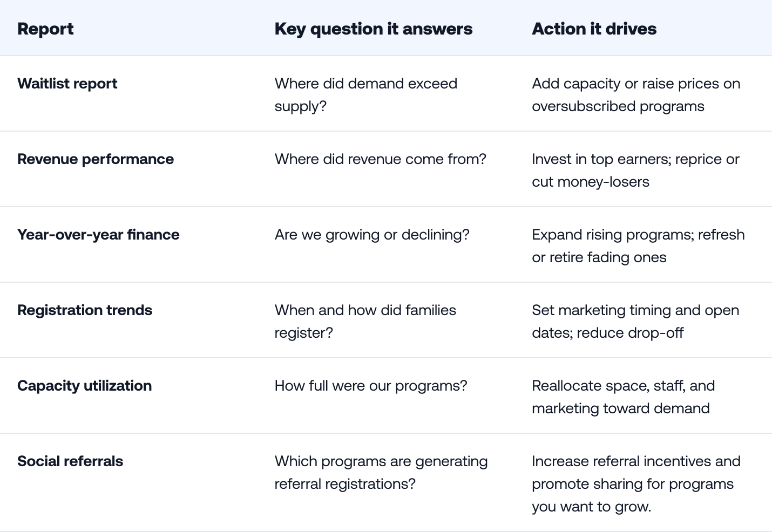
Task: Select "Set marketing timing and open dates"
Action: tap(635, 322)
